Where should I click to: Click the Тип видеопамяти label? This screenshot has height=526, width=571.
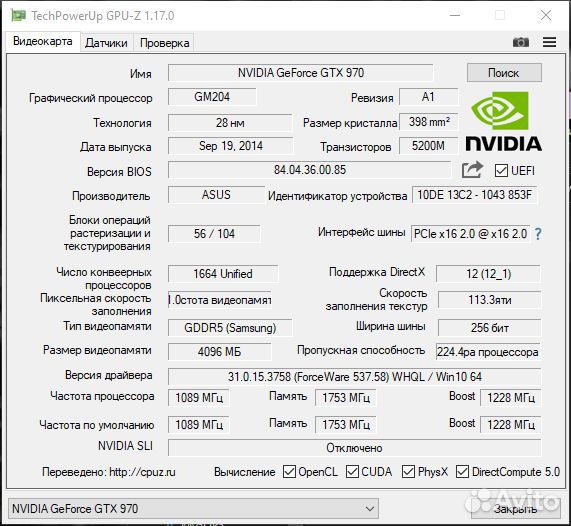point(107,326)
